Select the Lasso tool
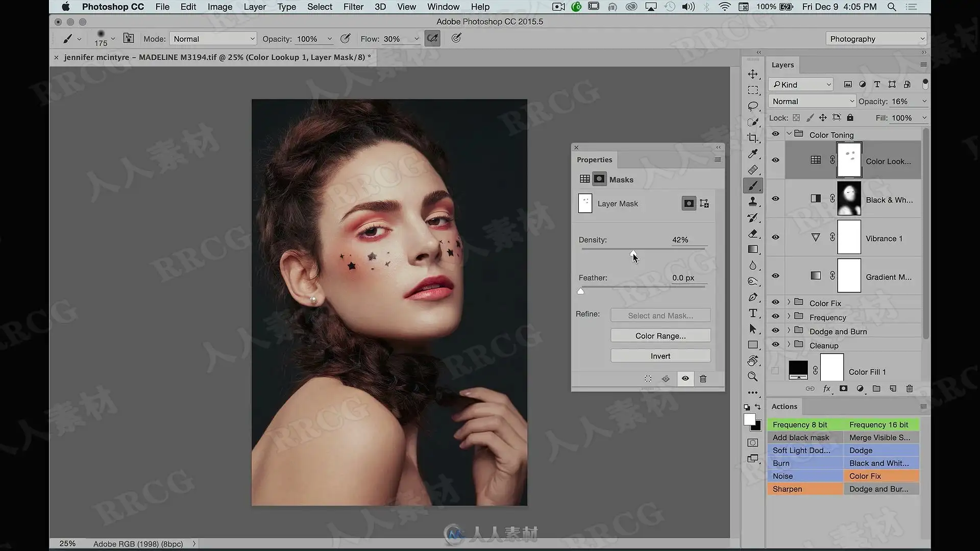This screenshot has height=551, width=980. point(753,106)
